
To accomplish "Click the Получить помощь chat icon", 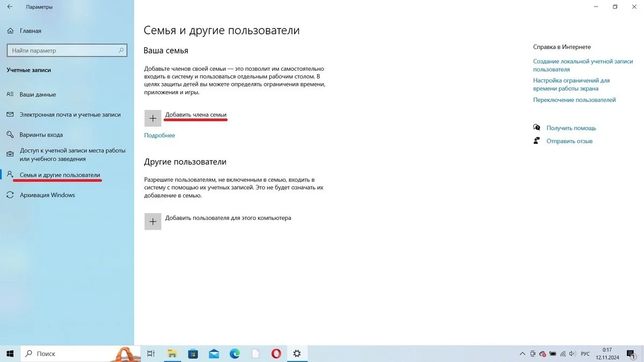I will pyautogui.click(x=537, y=128).
